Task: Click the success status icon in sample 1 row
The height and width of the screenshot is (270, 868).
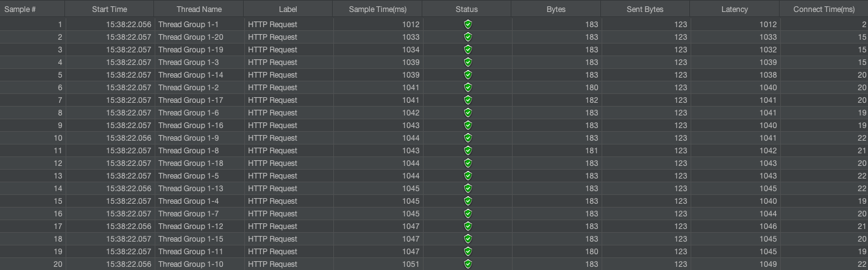Action: point(468,25)
